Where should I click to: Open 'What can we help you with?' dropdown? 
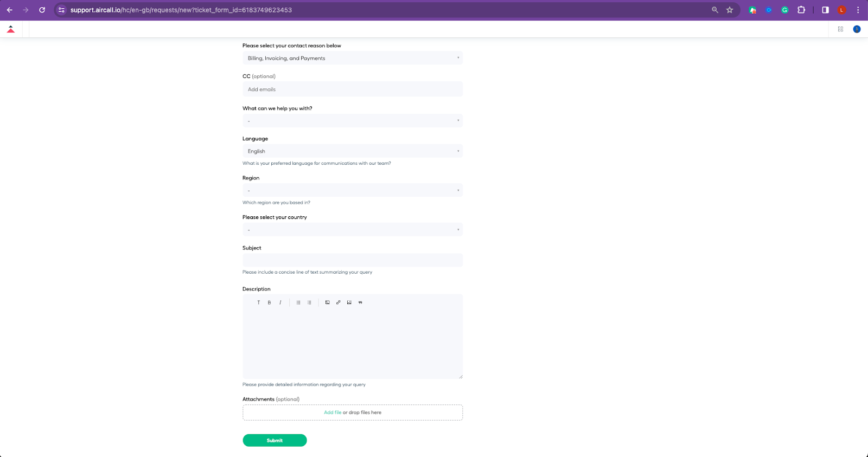[353, 121]
